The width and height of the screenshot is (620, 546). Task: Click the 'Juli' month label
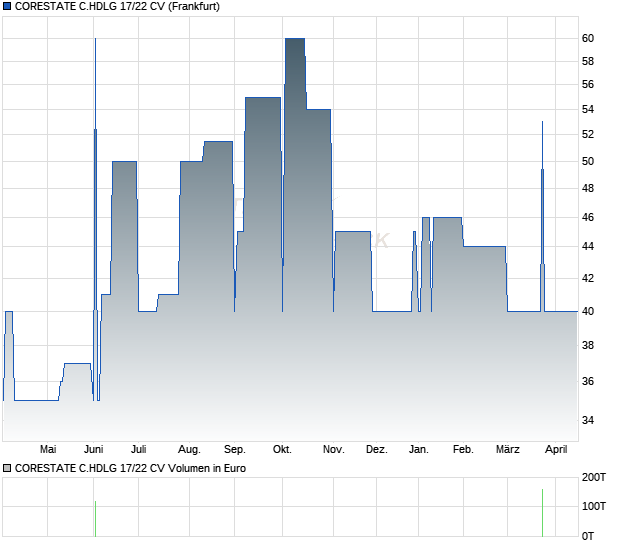[138, 450]
